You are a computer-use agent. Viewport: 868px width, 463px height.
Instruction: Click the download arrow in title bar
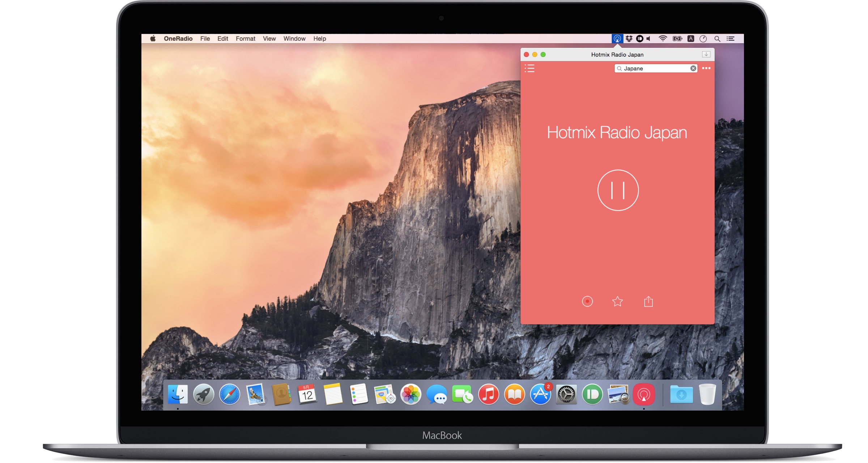[x=706, y=54]
